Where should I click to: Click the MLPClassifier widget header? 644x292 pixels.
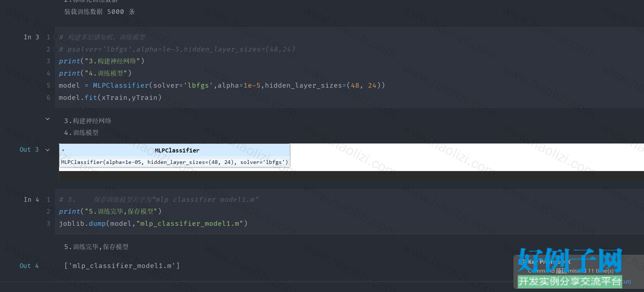[x=175, y=150]
